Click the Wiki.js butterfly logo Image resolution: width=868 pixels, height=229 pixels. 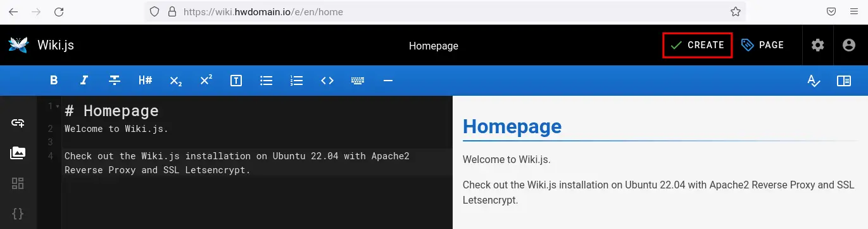(x=18, y=44)
